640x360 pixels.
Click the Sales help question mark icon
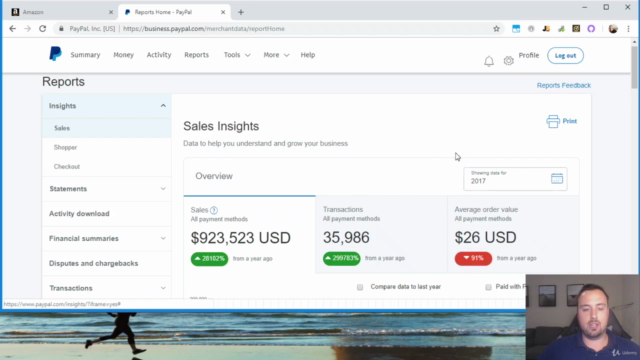coord(214,210)
